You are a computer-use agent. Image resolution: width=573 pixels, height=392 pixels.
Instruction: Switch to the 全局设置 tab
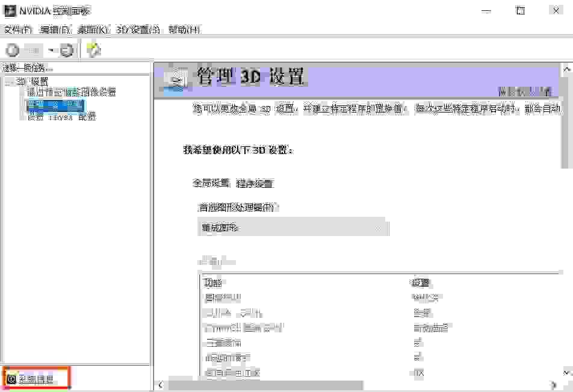[211, 183]
